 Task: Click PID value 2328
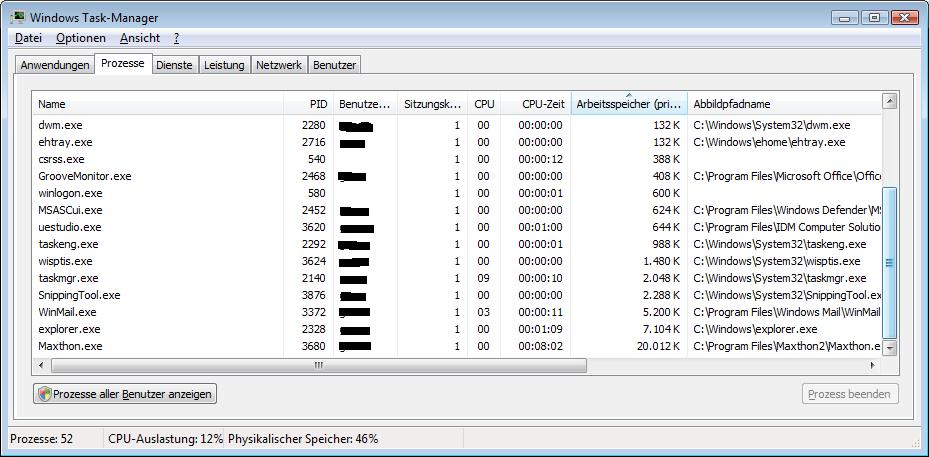(x=314, y=329)
